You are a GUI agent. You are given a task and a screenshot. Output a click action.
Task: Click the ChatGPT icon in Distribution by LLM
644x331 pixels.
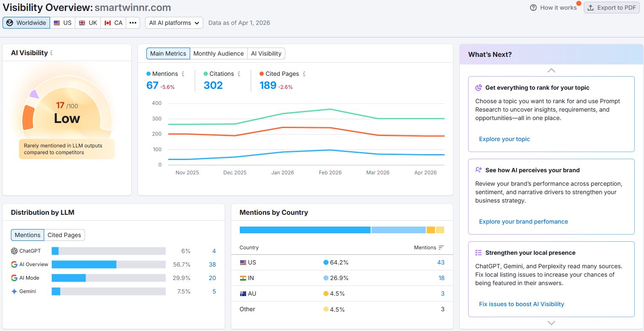[x=14, y=251]
